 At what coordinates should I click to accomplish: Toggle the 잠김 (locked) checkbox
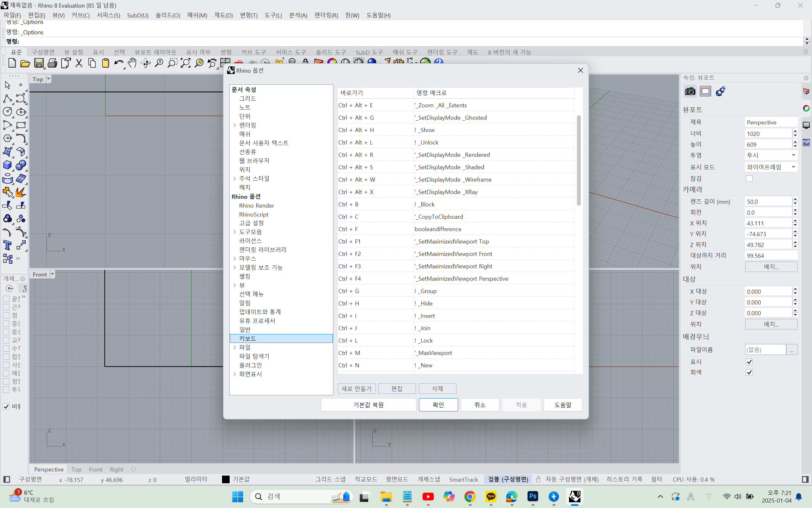pos(749,178)
